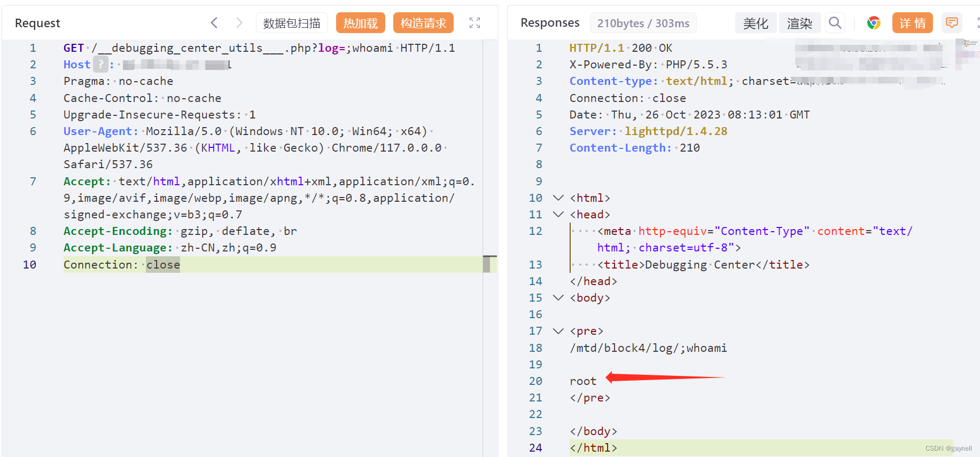Click the 热加载 button
The width and height of the screenshot is (980, 457).
tap(361, 23)
